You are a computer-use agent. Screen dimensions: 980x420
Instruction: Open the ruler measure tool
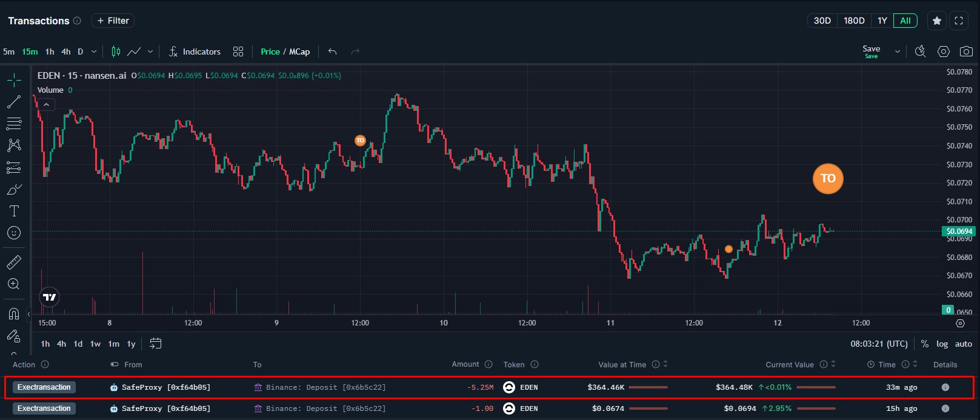[14, 262]
